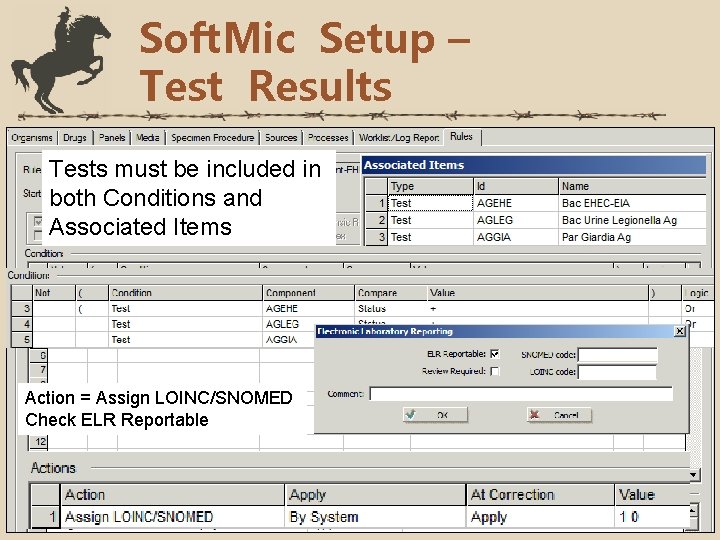720x540 pixels.
Task: Click Associated Items Name column header
Action: tap(632, 186)
